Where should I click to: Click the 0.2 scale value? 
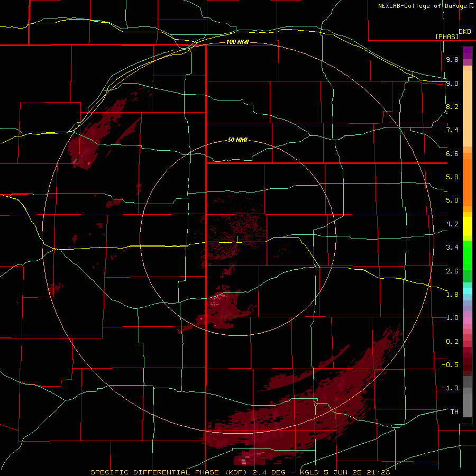point(452,342)
